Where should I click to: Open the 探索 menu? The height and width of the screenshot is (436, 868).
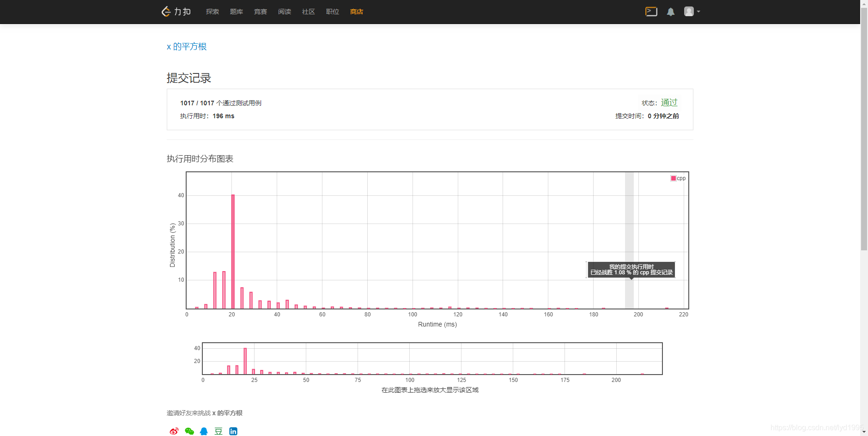(212, 12)
